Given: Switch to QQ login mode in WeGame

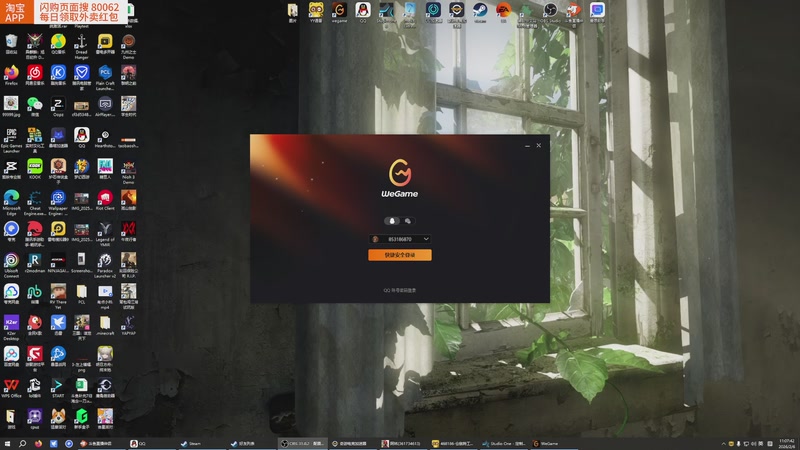Looking at the screenshot, I should 392,221.
